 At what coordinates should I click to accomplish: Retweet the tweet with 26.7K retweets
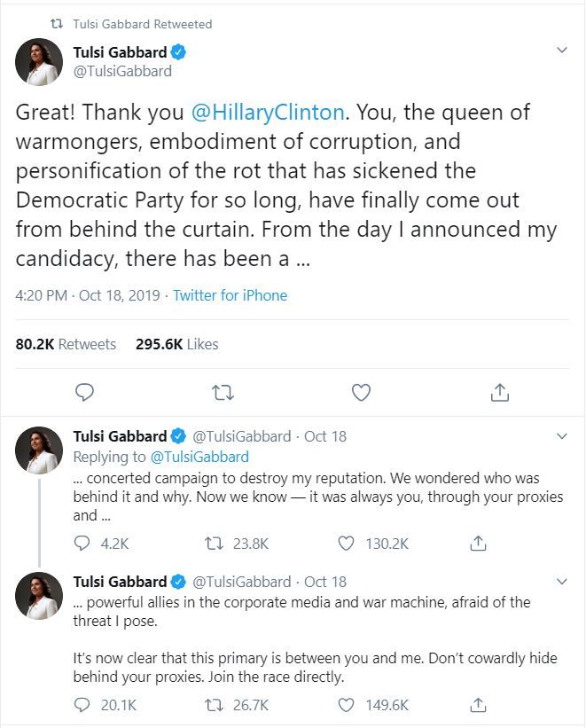click(x=215, y=705)
